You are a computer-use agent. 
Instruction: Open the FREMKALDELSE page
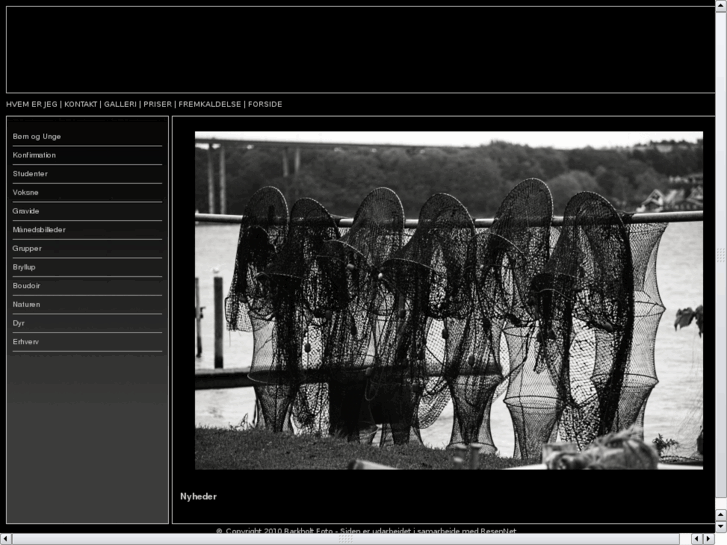point(210,104)
